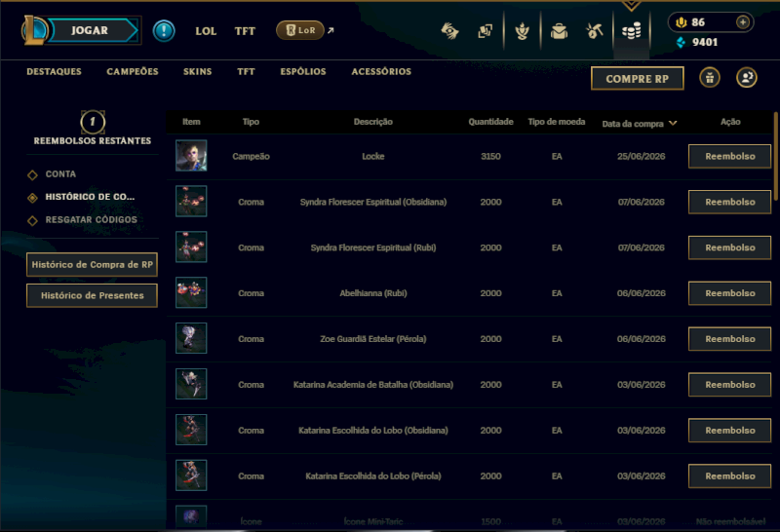The width and height of the screenshot is (780, 532).
Task: Open the collection backpack icon
Action: tap(559, 31)
